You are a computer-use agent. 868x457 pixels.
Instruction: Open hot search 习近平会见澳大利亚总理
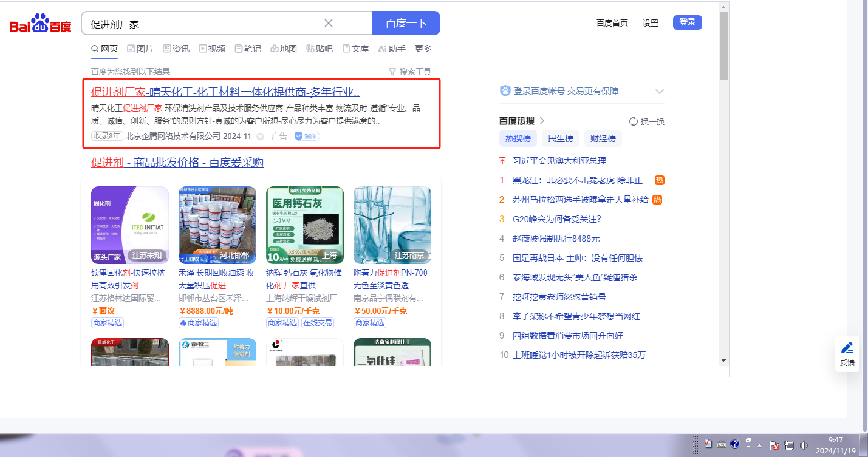tap(559, 161)
